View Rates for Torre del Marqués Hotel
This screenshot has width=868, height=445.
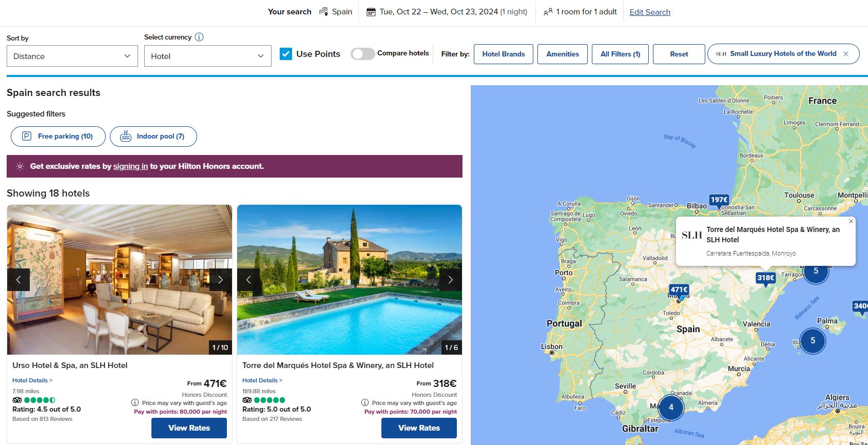coord(419,428)
